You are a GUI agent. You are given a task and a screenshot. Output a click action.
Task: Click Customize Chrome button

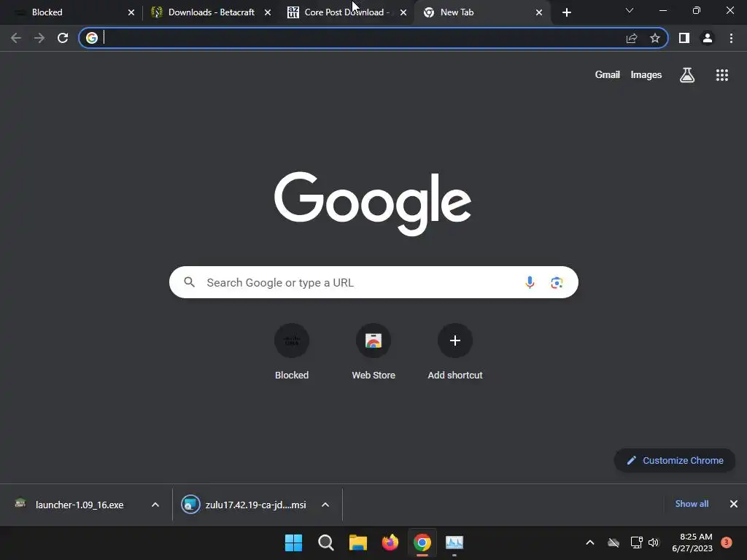[675, 461]
